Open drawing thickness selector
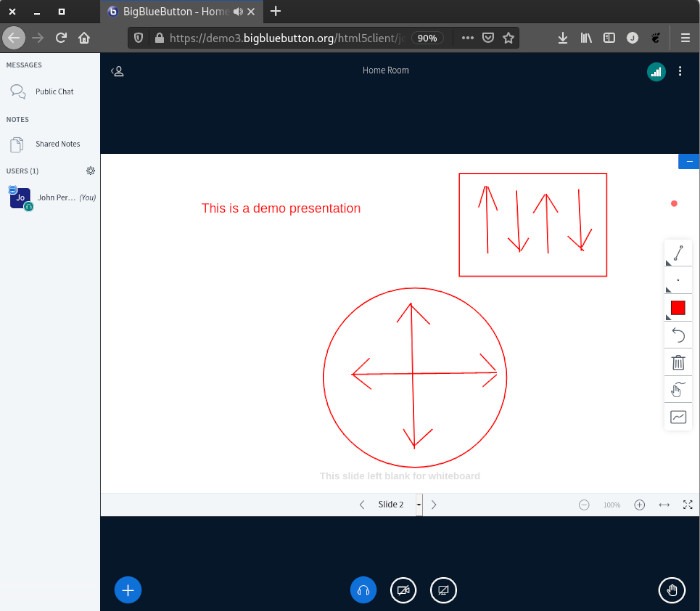This screenshot has height=611, width=700. [x=678, y=280]
